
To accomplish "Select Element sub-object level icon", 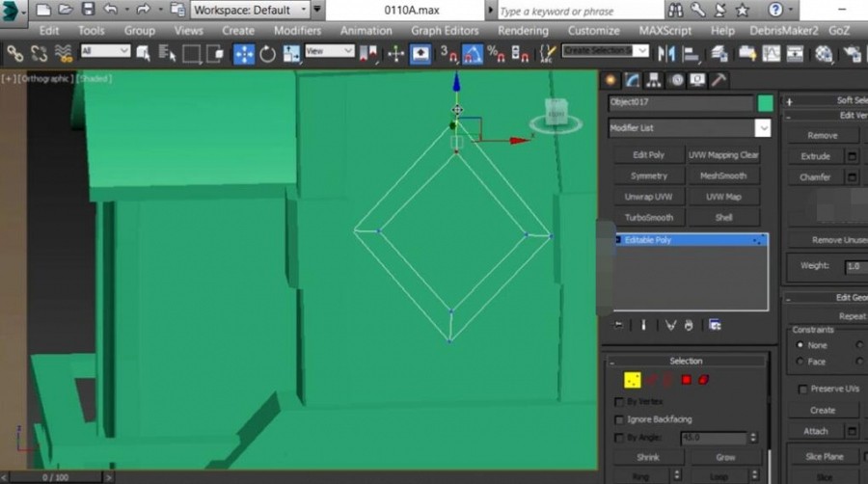I will pyautogui.click(x=704, y=380).
